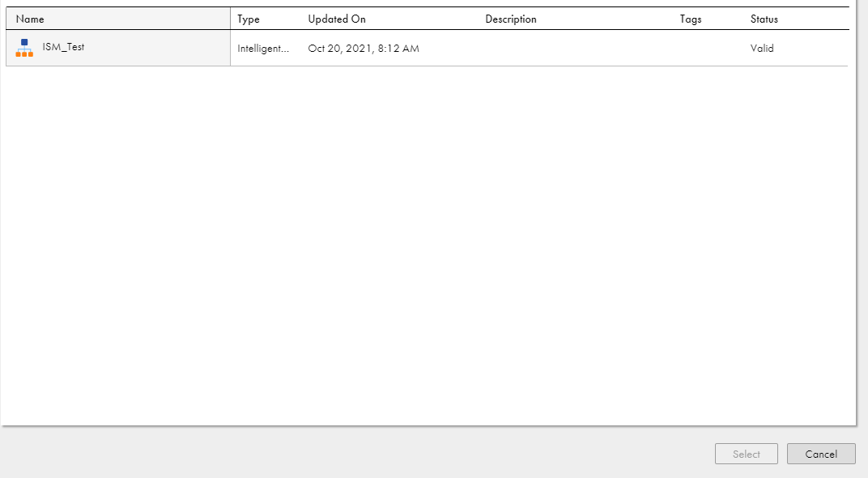Image resolution: width=868 pixels, height=478 pixels.
Task: Sort by the Updated On column header
Action: [x=337, y=19]
